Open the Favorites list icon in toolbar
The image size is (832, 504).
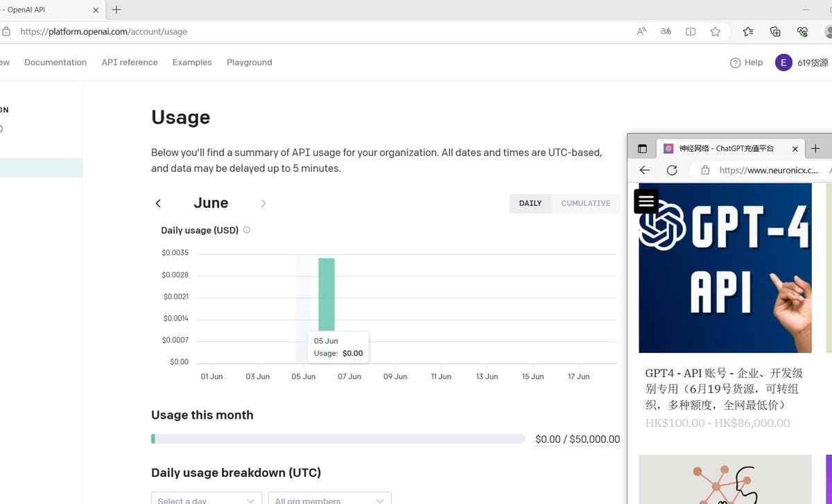[748, 31]
